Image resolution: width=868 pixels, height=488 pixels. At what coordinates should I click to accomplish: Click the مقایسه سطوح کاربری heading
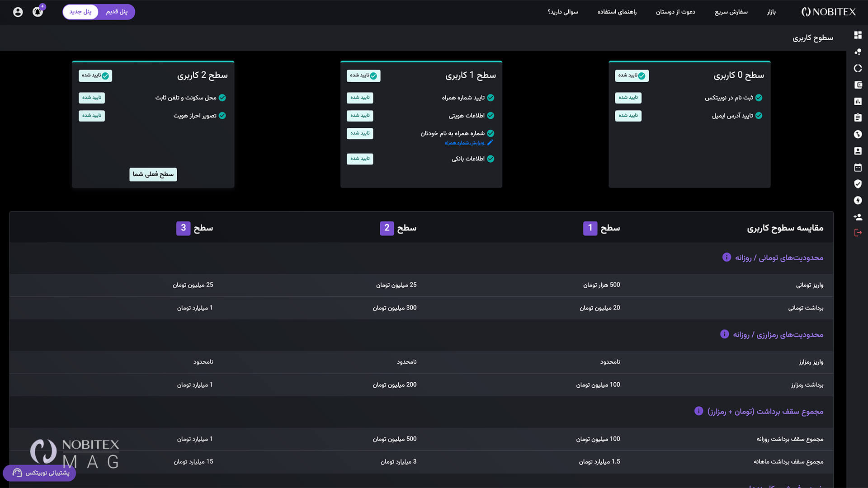pos(785,228)
